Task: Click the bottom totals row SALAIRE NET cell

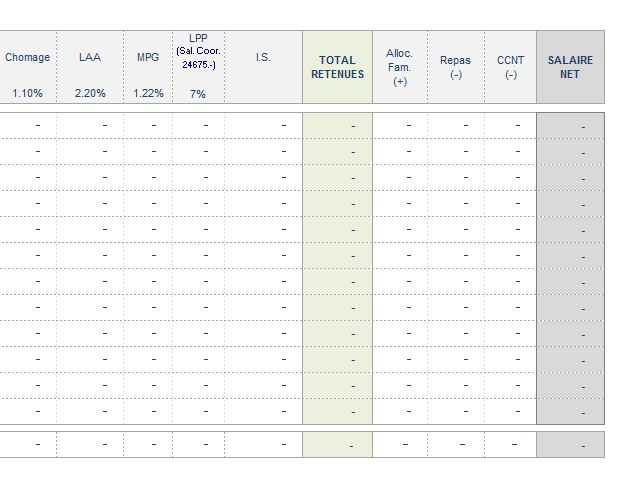Action: click(570, 445)
